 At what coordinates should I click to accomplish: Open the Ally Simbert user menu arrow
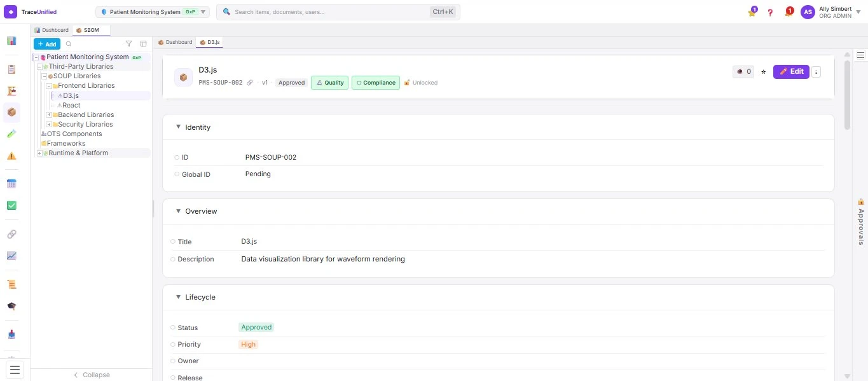pos(858,12)
